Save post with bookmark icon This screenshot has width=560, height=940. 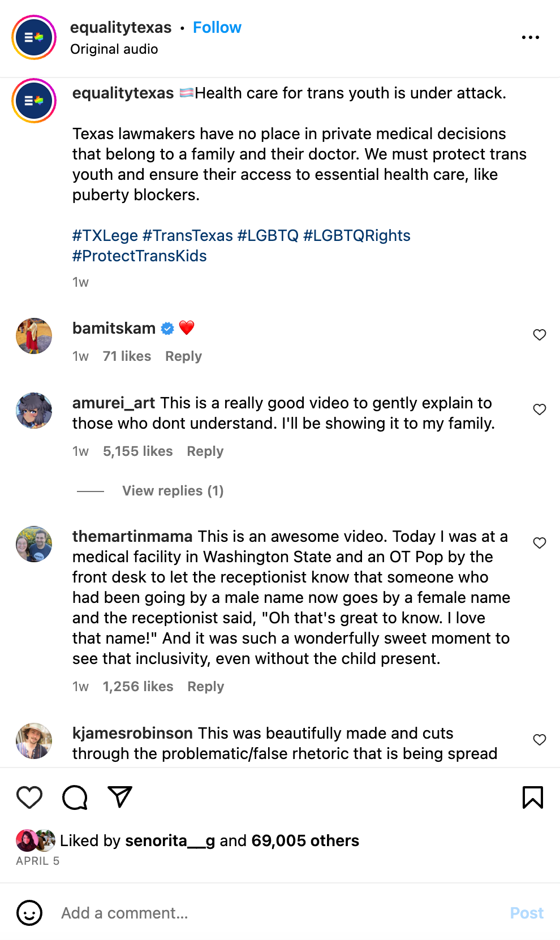pyautogui.click(x=532, y=797)
